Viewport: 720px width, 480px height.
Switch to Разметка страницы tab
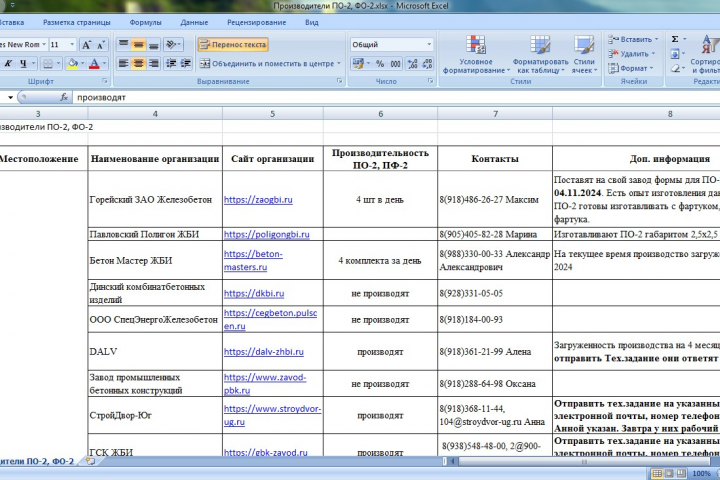(77, 22)
